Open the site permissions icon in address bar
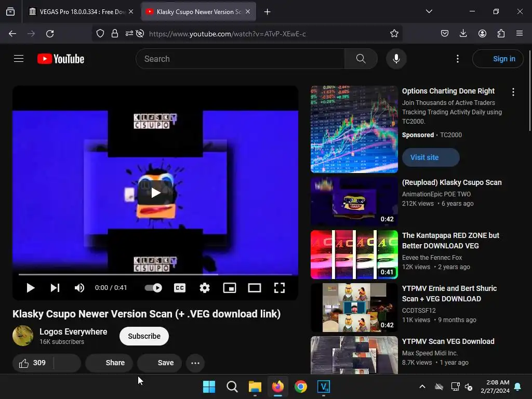The width and height of the screenshot is (532, 399). (x=129, y=34)
